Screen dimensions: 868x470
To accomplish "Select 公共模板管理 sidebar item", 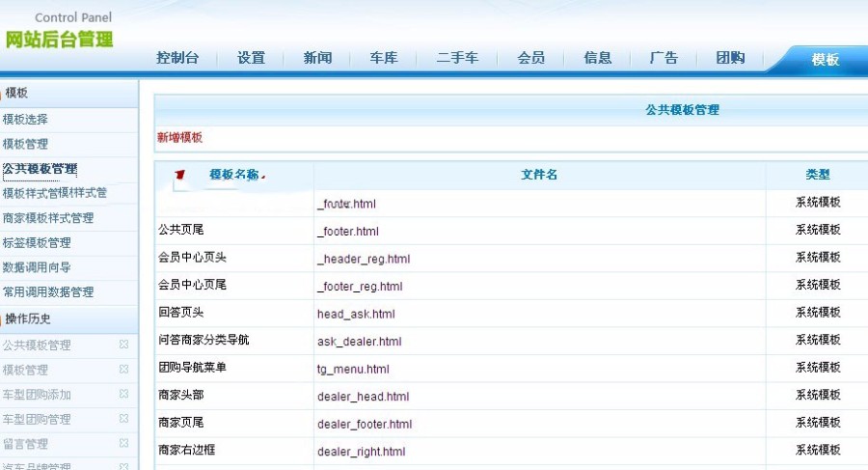I will point(40,169).
